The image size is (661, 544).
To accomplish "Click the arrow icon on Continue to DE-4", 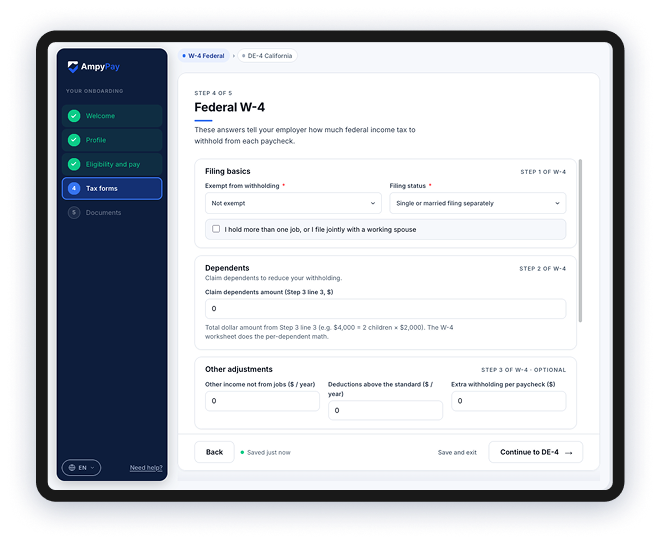I will (569, 453).
